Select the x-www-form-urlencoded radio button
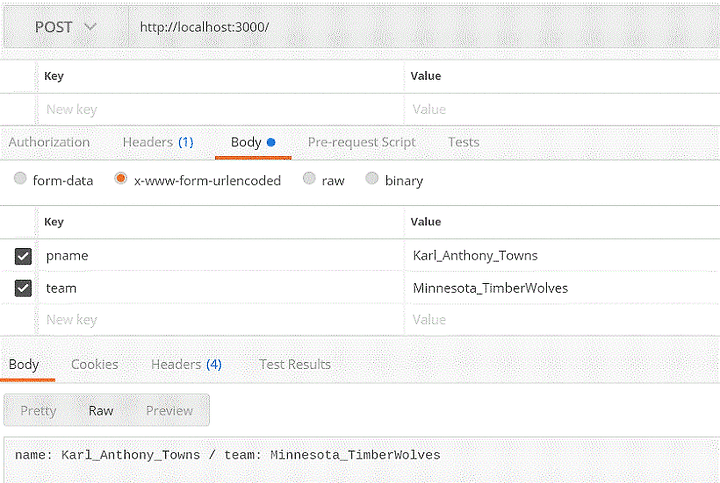The width and height of the screenshot is (720, 483). (x=121, y=178)
